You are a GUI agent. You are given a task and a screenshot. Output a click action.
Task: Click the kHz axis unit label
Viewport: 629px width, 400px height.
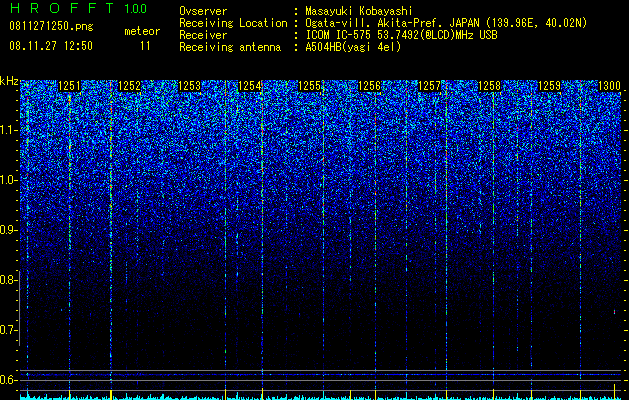coord(9,81)
